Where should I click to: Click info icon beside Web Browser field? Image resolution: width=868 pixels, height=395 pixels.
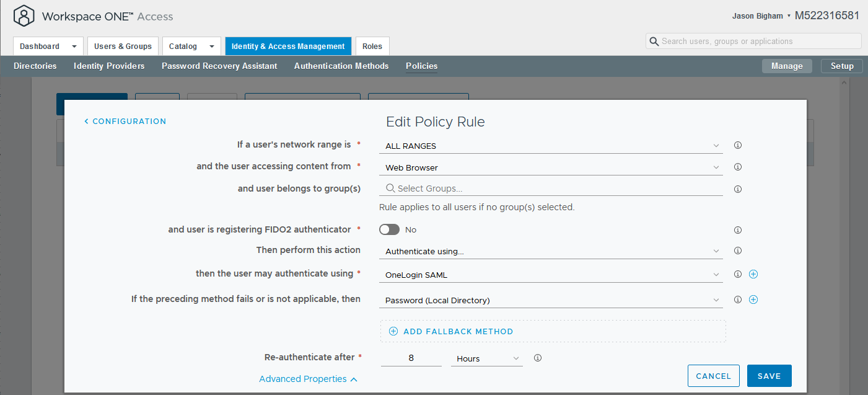pyautogui.click(x=738, y=167)
